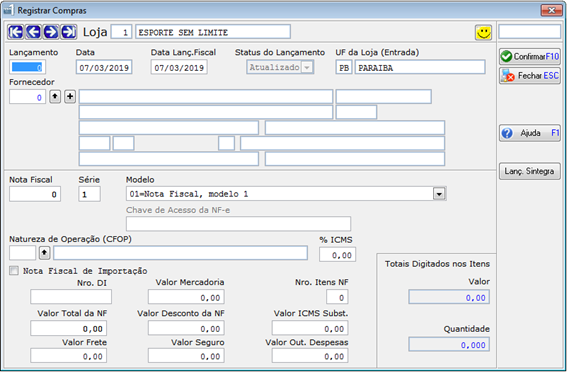The width and height of the screenshot is (567, 372).
Task: Select the Lançamento number field
Action: pyautogui.click(x=27, y=67)
